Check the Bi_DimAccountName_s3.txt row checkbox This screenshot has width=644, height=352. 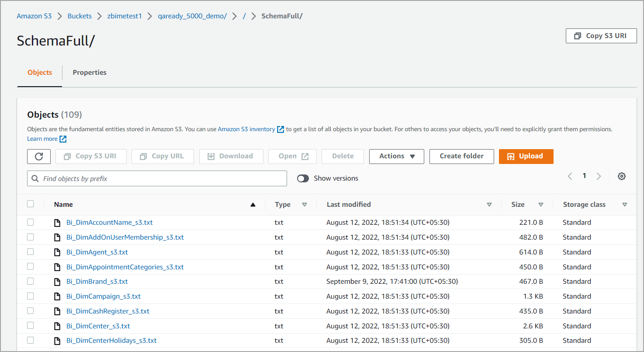pyautogui.click(x=30, y=222)
